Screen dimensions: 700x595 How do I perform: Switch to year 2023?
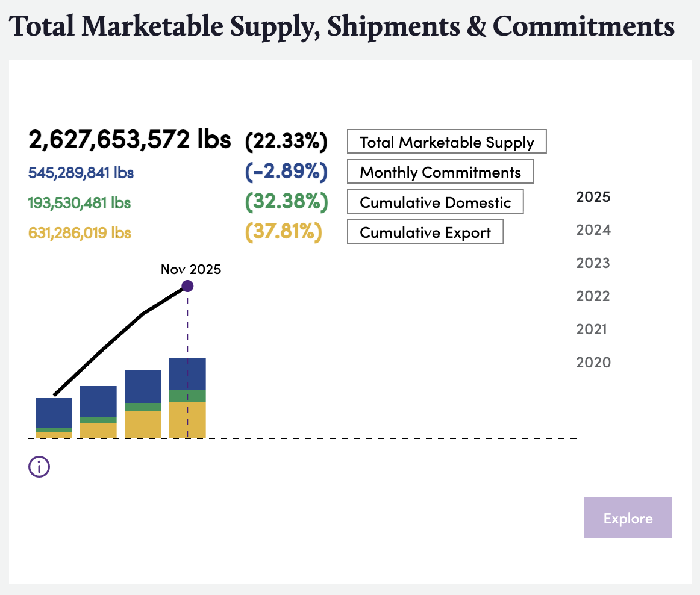593,263
